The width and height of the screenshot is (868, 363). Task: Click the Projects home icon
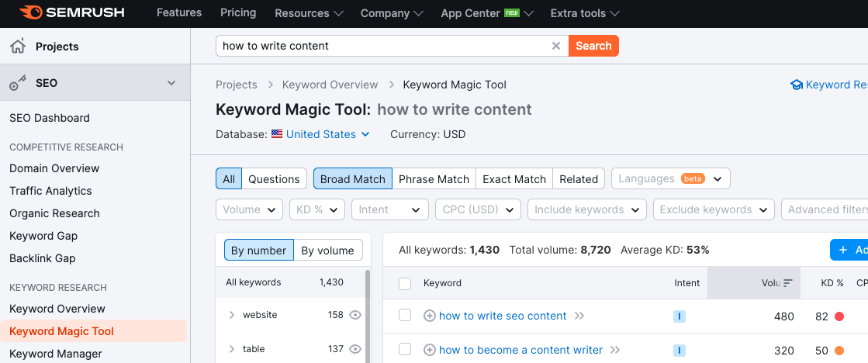click(18, 47)
